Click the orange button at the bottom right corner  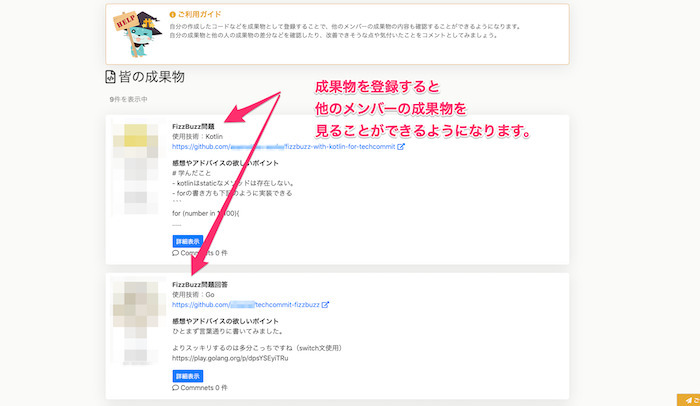coord(688,400)
